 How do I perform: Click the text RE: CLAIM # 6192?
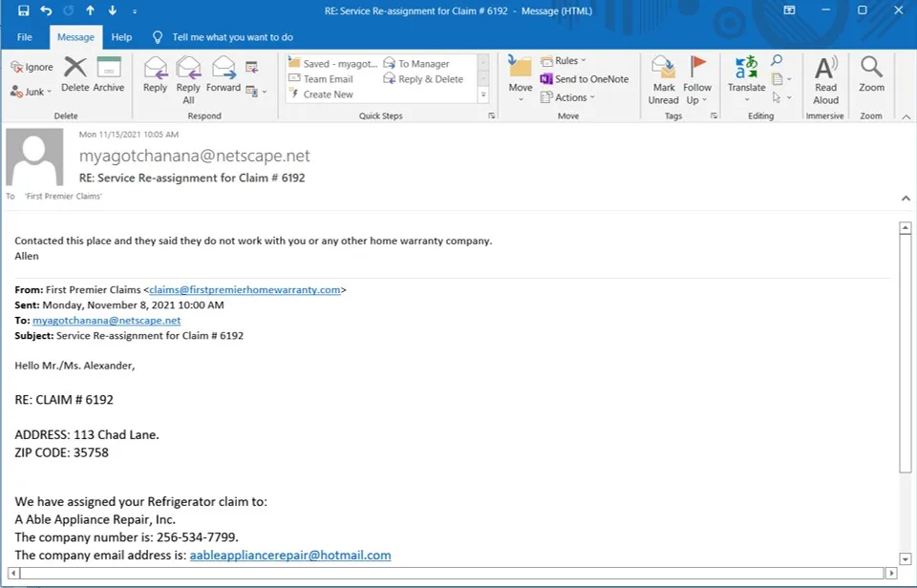64,400
